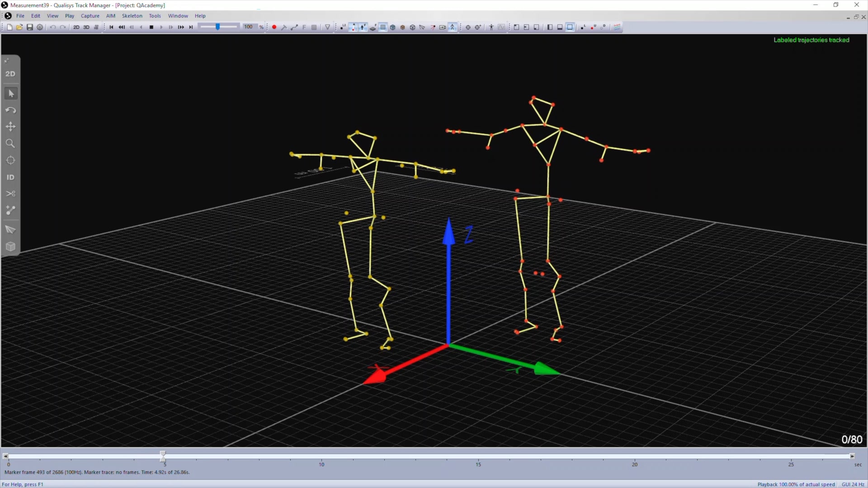Play forward fast

[181, 27]
